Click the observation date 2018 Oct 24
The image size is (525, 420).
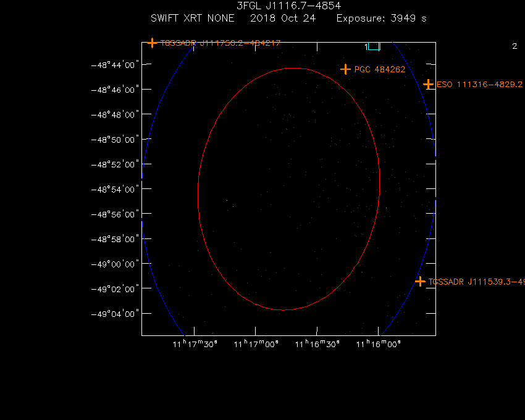point(283,18)
